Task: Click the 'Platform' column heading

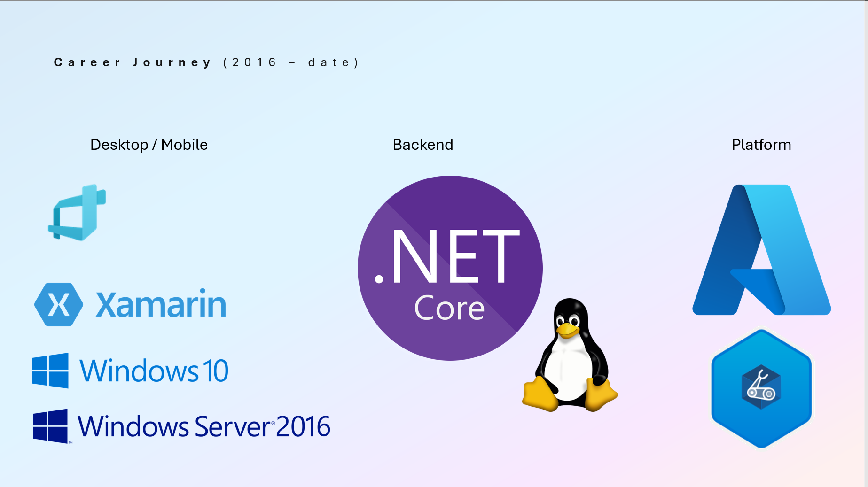Action: click(x=761, y=145)
